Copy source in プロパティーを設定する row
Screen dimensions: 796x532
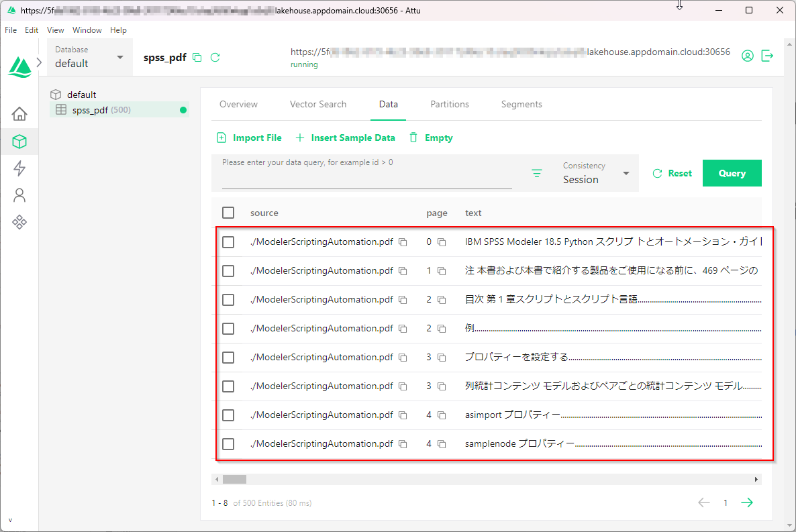pos(403,358)
